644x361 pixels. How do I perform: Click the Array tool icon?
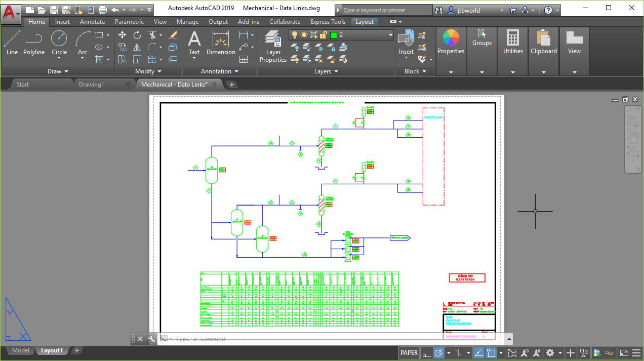pos(152,59)
